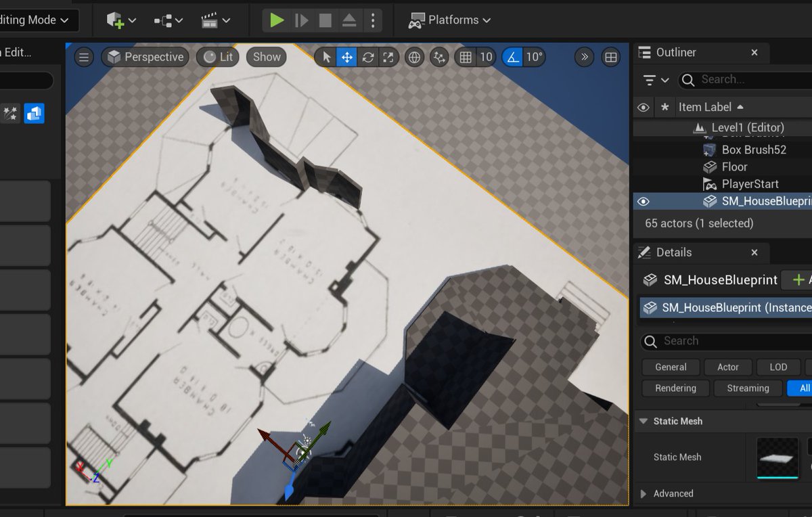Open the Add content cube dropdown
Screen dimensions: 812x517
(x=122, y=20)
